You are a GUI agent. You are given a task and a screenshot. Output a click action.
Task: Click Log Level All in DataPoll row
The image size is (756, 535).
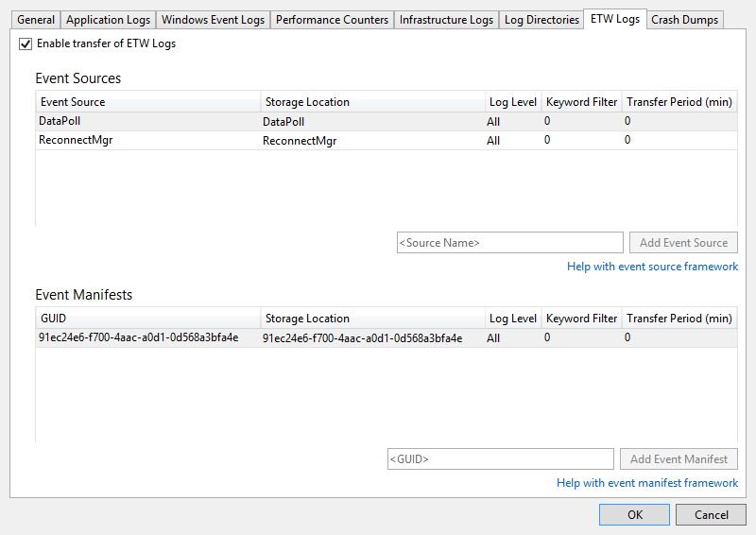(493, 122)
